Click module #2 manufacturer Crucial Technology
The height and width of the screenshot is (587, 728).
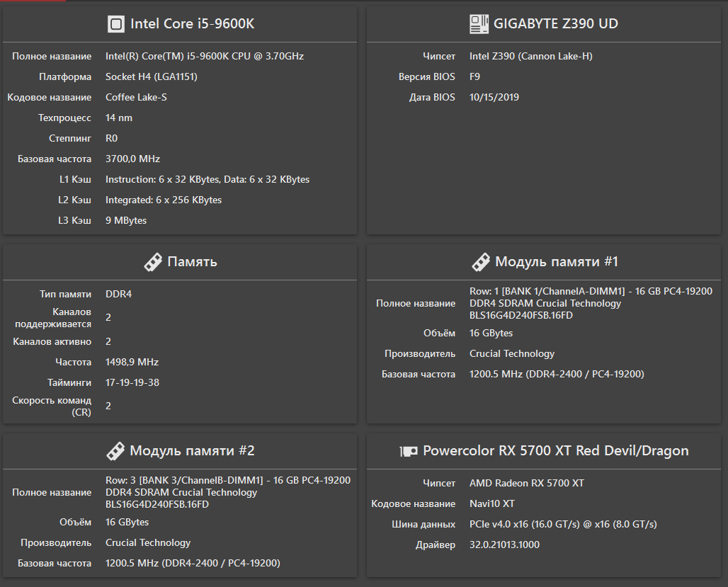pos(147,542)
